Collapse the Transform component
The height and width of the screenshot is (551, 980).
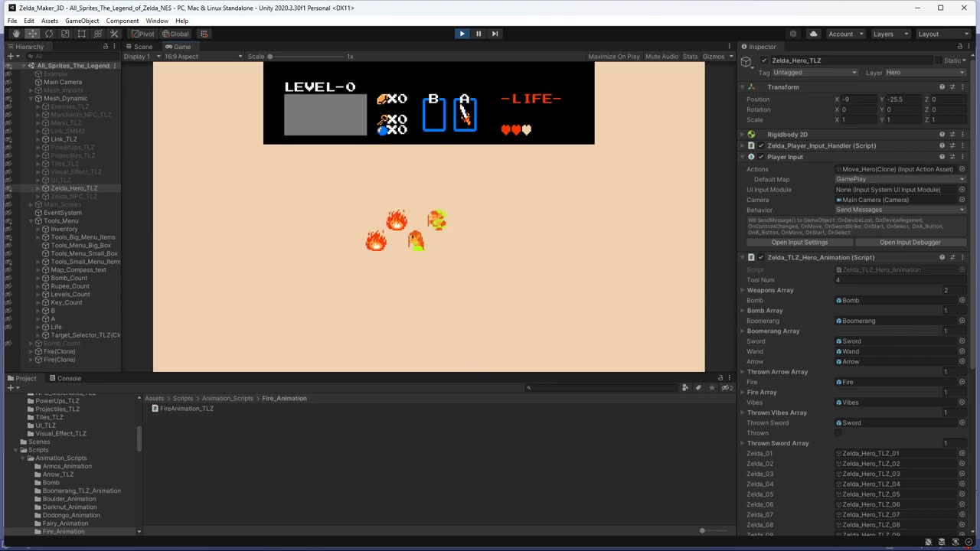click(743, 87)
